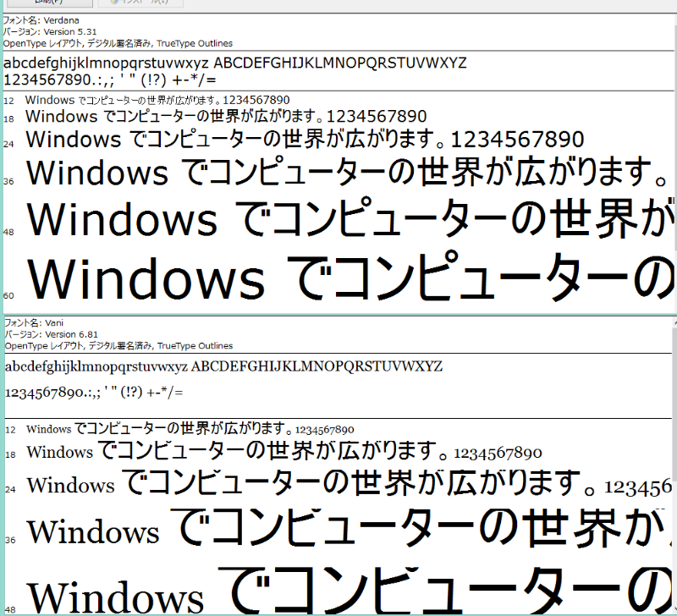Select the 'Version 6.81' version line
This screenshot has width=677, height=616.
(x=52, y=334)
